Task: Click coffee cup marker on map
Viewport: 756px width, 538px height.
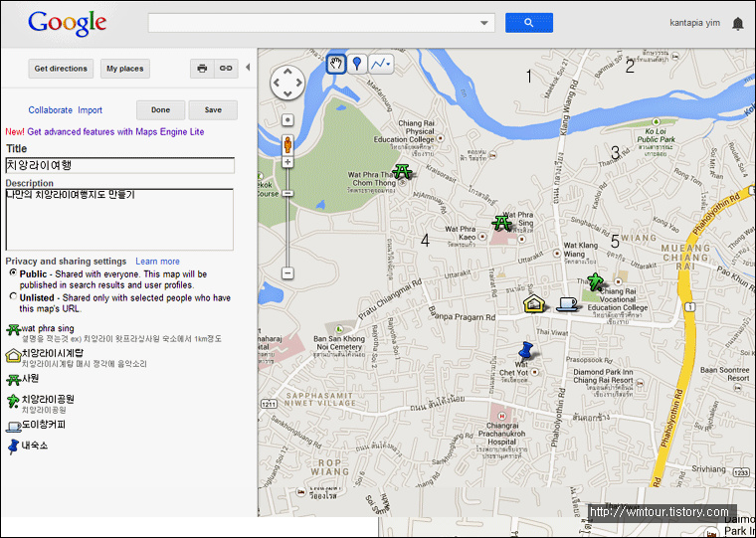Action: [x=567, y=303]
